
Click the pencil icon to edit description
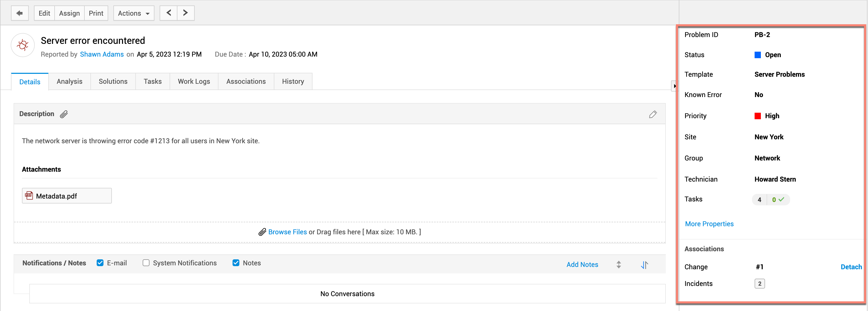[x=652, y=115]
